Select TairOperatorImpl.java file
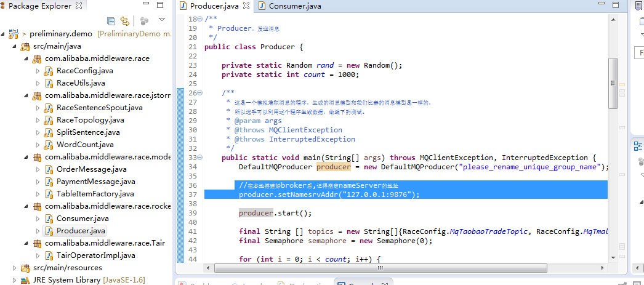Image resolution: width=644 pixels, height=285 pixels. pos(95,255)
